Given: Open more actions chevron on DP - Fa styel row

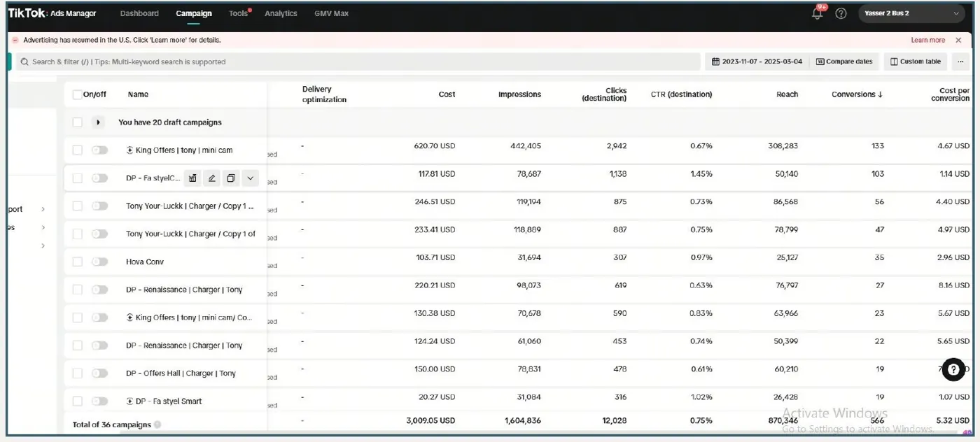Looking at the screenshot, I should click(251, 178).
